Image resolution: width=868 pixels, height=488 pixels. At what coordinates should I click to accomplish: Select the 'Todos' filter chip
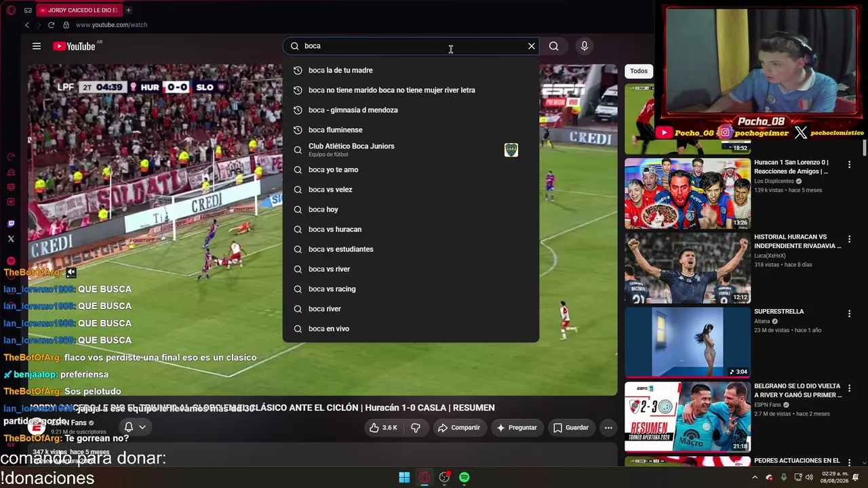(x=639, y=70)
